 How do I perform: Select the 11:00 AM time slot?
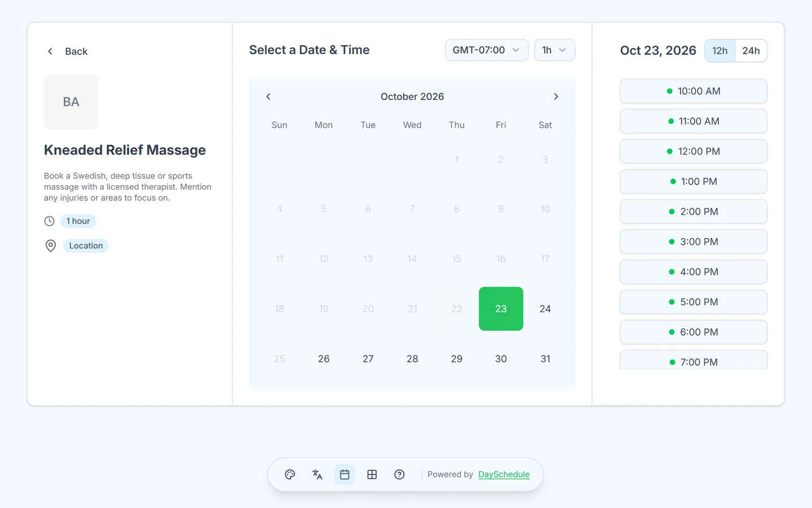tap(694, 121)
